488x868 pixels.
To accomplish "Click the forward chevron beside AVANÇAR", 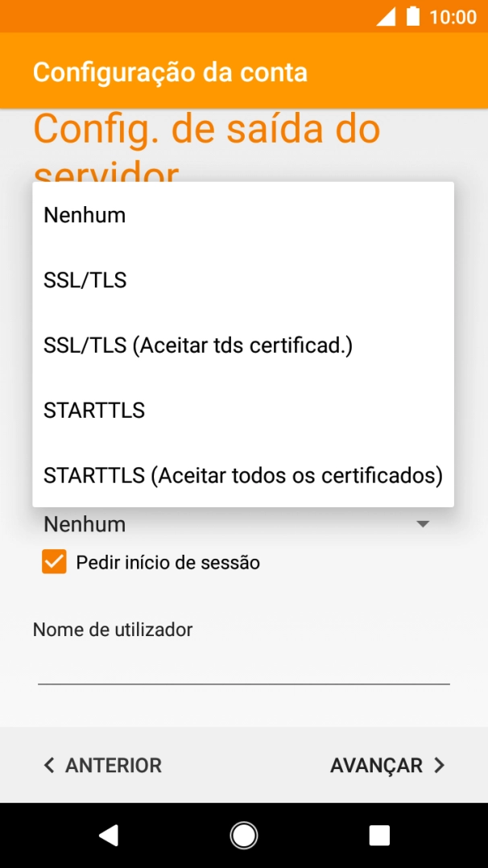I will [x=437, y=765].
